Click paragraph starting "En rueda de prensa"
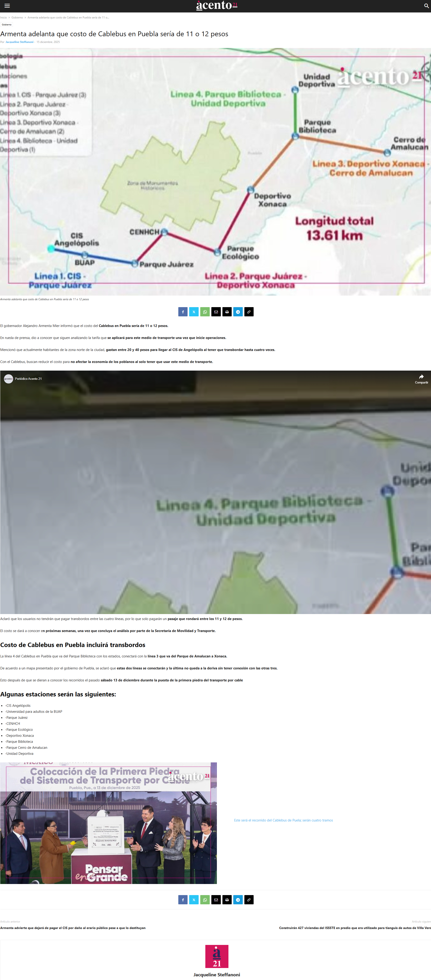Viewport: 431px width, 980px height. pyautogui.click(x=113, y=338)
